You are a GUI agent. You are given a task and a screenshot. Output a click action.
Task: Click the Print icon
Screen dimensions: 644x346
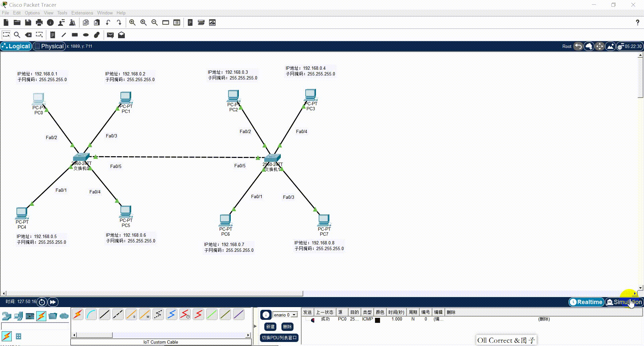[x=39, y=22]
